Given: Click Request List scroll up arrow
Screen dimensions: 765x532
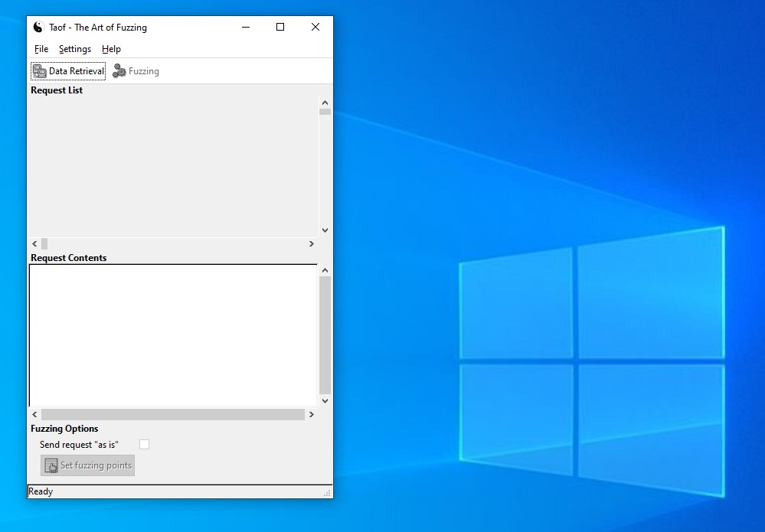Looking at the screenshot, I should (x=325, y=103).
